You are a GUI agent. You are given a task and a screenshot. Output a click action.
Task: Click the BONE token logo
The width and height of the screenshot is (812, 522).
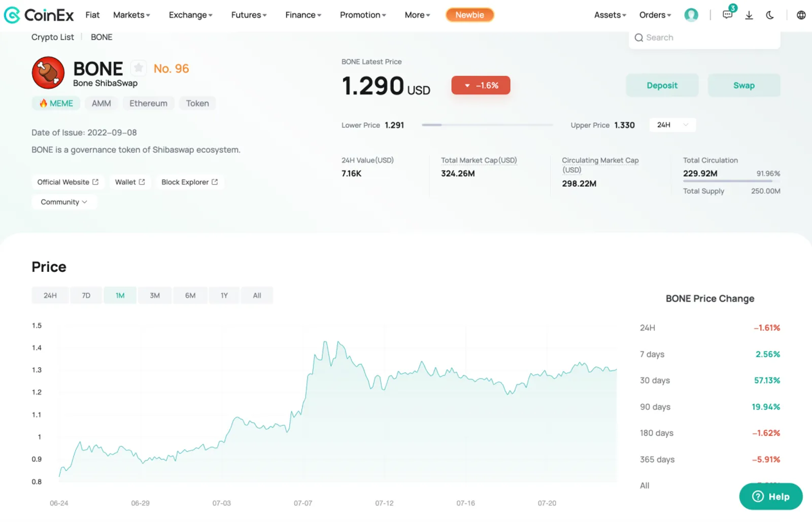click(x=48, y=73)
